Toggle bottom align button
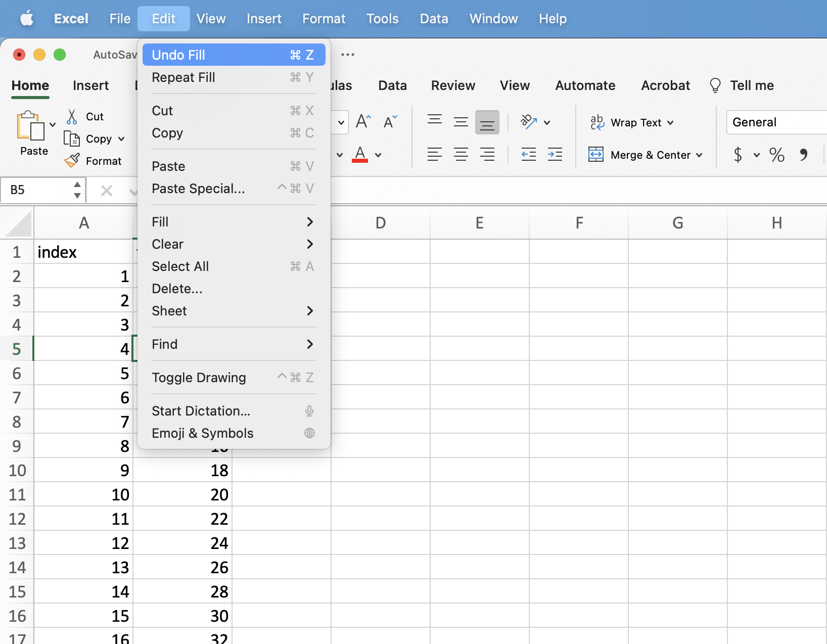The width and height of the screenshot is (827, 644). [x=487, y=123]
